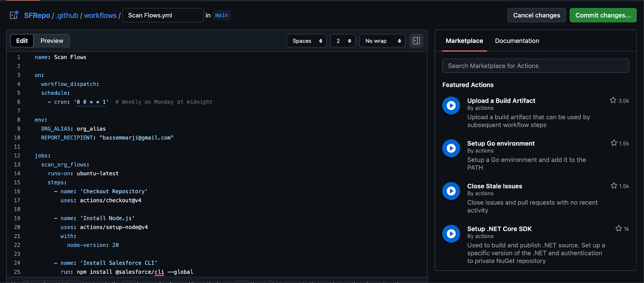Click the Setup Go environment play icon
Screen dimensions: 644x283
451,148
